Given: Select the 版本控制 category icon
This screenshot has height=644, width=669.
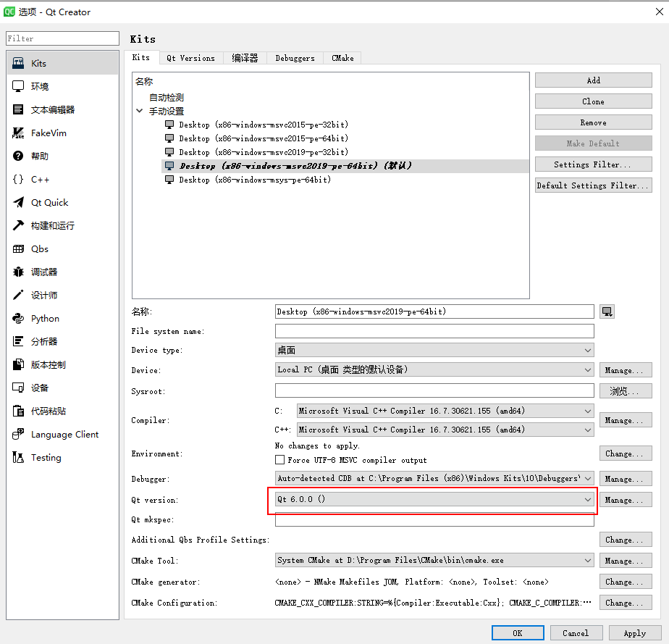Looking at the screenshot, I should click(x=18, y=364).
